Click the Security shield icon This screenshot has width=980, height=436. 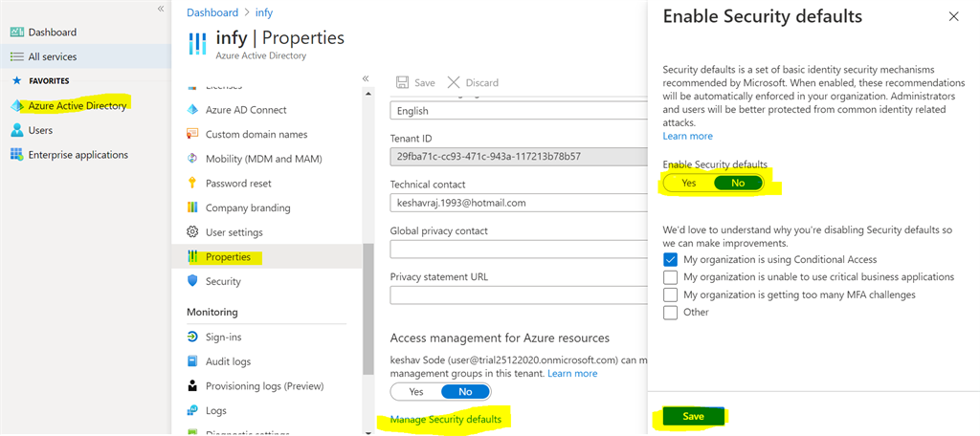pyautogui.click(x=192, y=281)
